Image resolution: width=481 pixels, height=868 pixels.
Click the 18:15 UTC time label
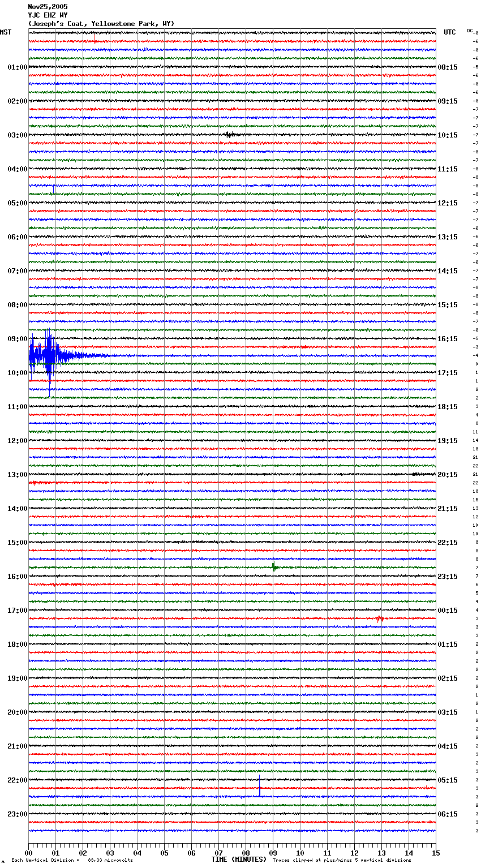[x=448, y=407]
